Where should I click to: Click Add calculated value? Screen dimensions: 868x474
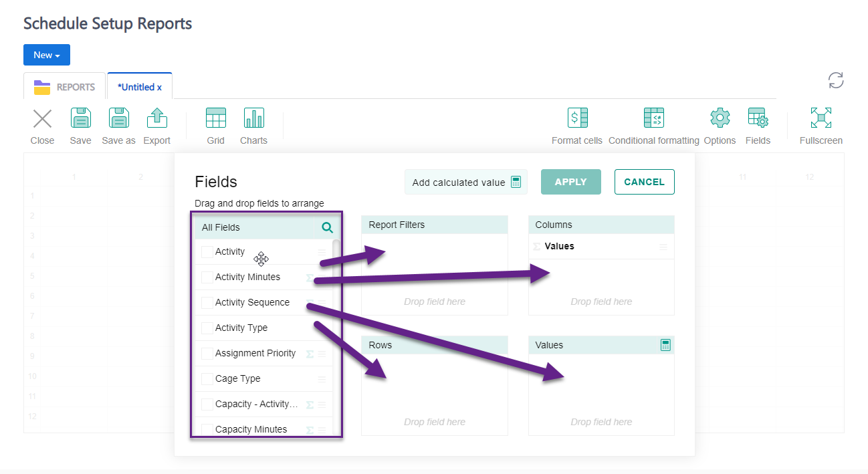(x=465, y=181)
